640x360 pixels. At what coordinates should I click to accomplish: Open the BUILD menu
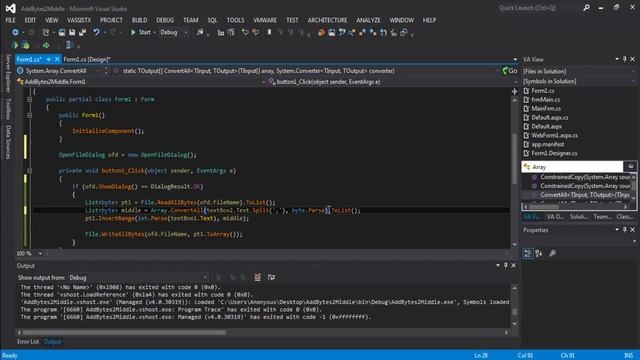(x=139, y=20)
